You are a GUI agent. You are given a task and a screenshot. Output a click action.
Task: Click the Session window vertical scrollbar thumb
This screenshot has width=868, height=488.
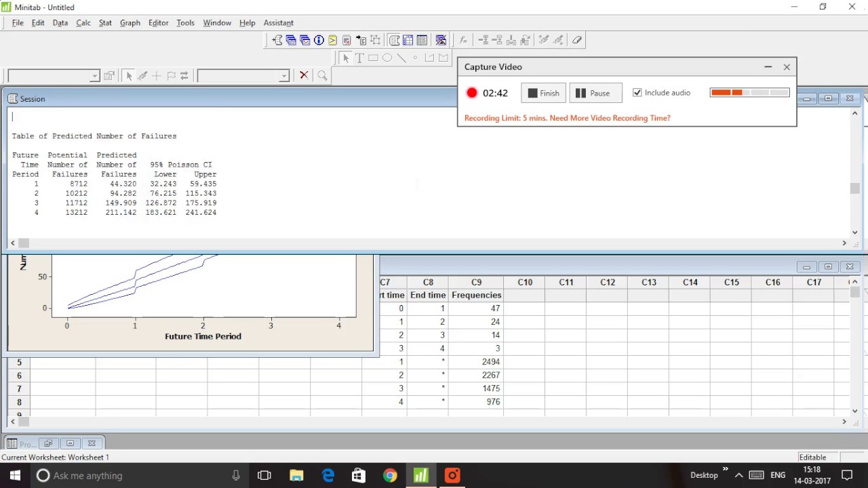[x=854, y=189]
